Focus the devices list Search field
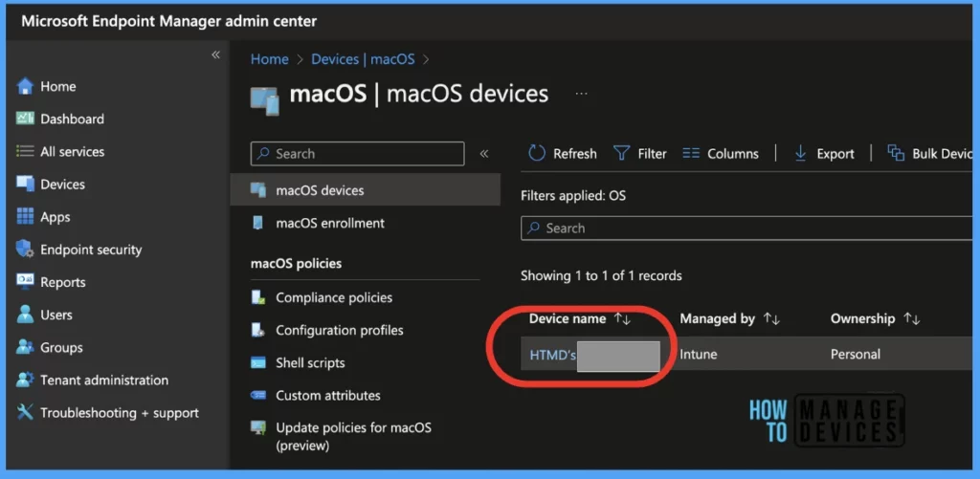This screenshot has height=479, width=980. (746, 228)
